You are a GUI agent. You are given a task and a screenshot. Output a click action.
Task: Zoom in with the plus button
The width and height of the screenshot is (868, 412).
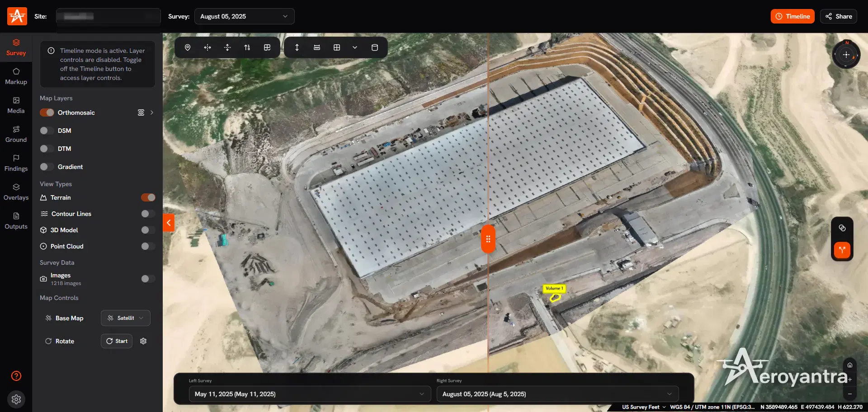[x=850, y=379]
